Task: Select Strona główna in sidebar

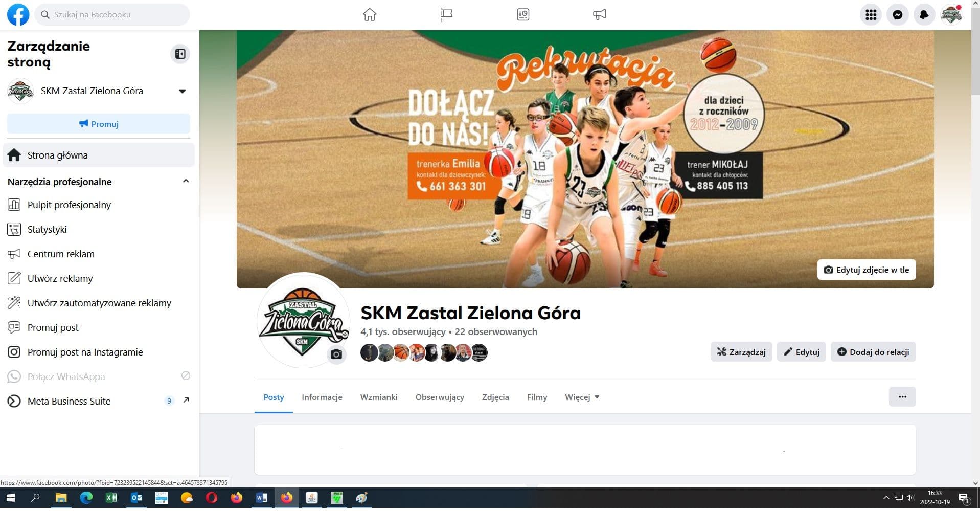Action: [x=99, y=155]
